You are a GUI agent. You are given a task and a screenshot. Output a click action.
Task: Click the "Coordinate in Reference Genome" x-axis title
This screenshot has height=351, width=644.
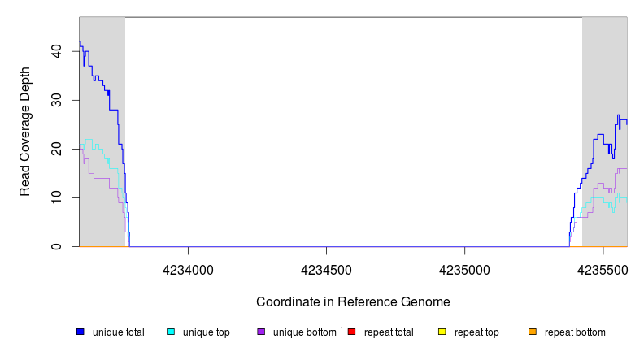(353, 301)
